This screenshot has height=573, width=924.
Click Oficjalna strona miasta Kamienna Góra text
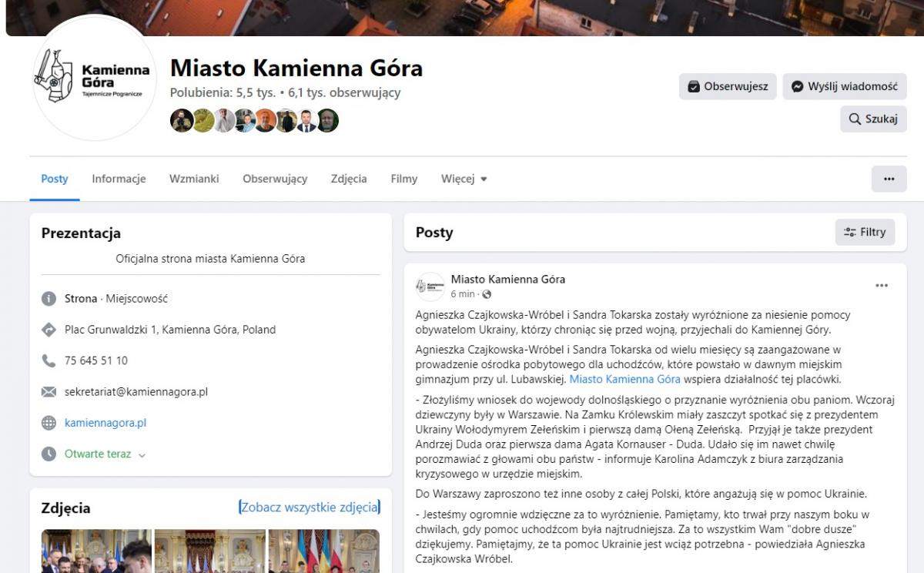pyautogui.click(x=210, y=259)
